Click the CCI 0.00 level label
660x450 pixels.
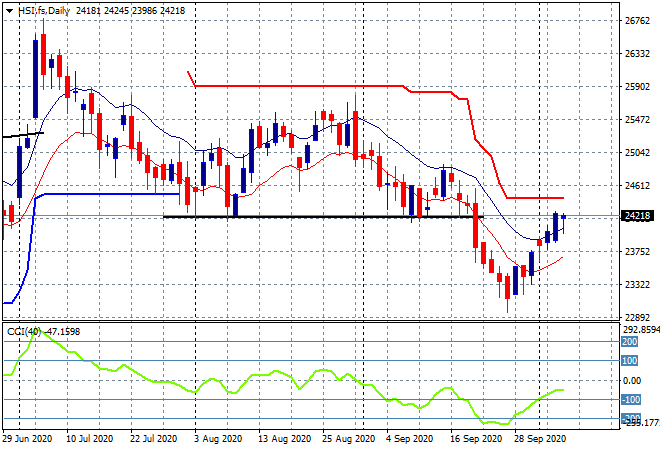632,381
